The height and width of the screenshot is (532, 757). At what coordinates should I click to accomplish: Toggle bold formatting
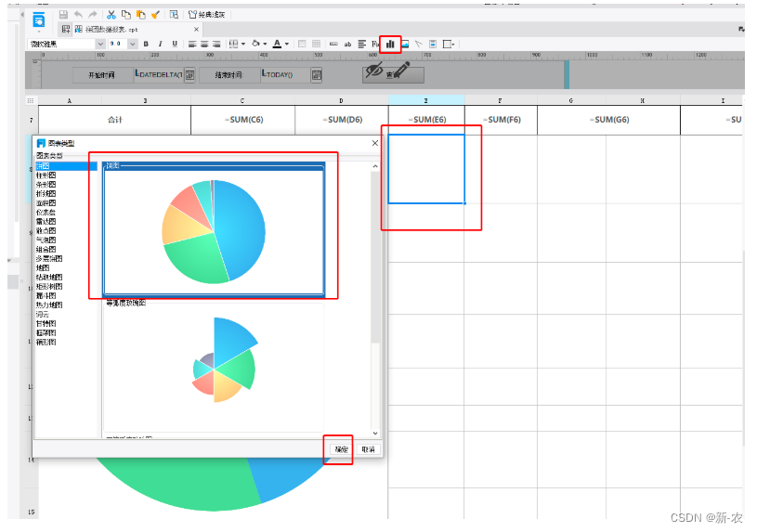[146, 44]
